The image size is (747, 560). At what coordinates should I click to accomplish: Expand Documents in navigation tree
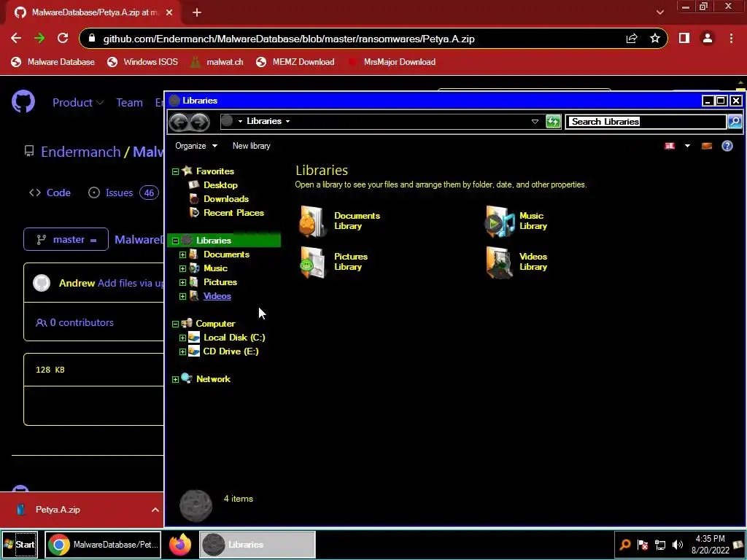(182, 254)
